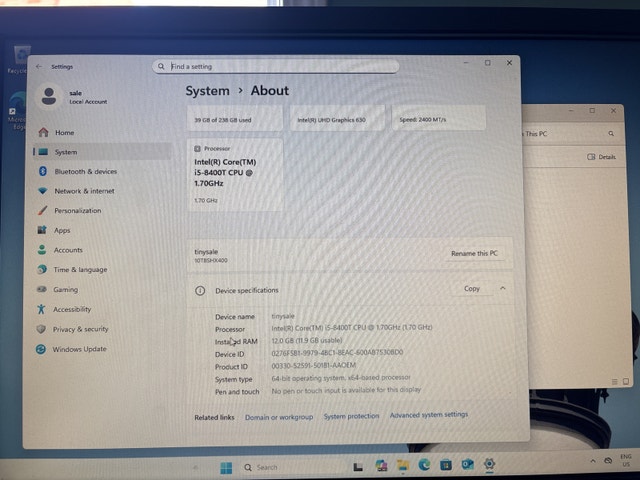Screen dimensions: 640x480
Task: Click the network status tray icon
Action: tap(608, 460)
